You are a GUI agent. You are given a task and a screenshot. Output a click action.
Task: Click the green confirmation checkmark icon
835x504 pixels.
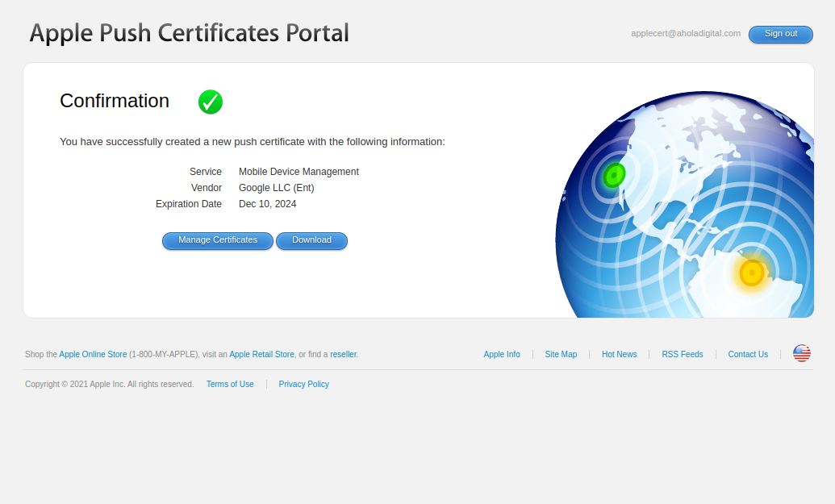(x=211, y=102)
